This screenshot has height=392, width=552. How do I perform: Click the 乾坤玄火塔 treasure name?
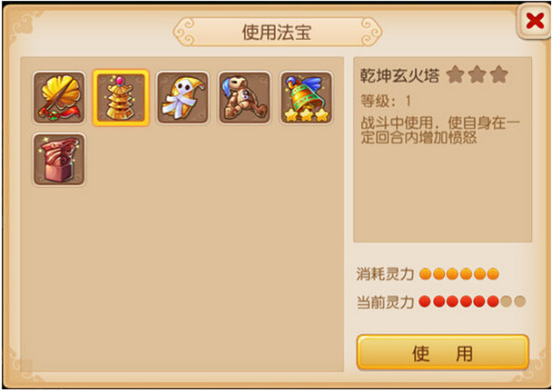399,75
